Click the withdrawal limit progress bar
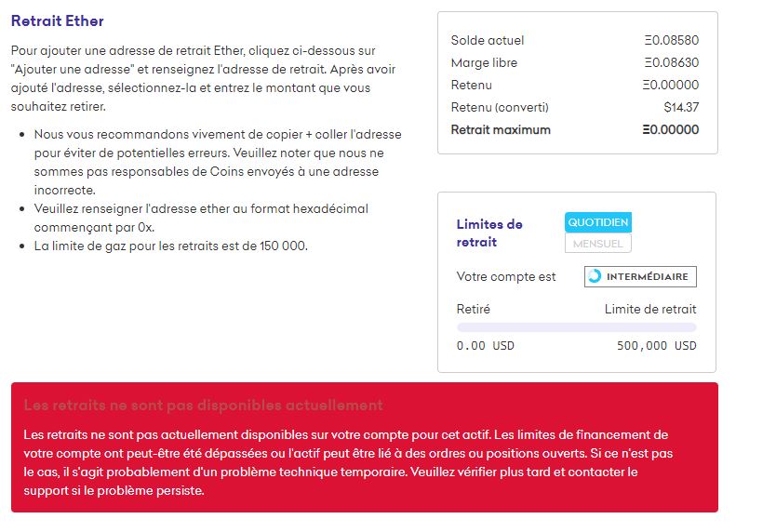Image resolution: width=776 pixels, height=532 pixels. tap(576, 327)
